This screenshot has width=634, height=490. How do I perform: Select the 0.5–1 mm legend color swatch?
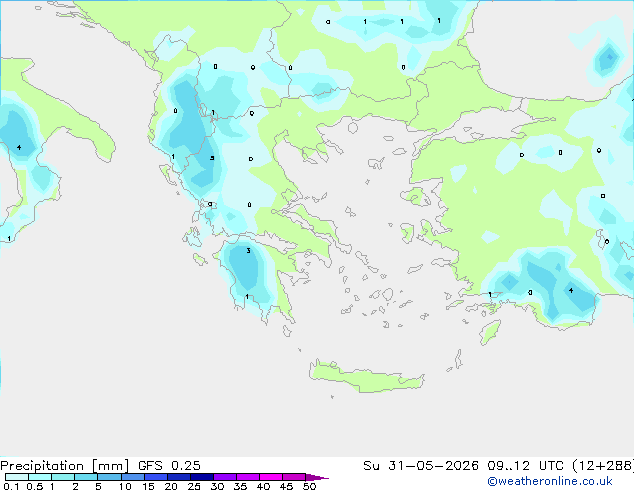pyautogui.click(x=40, y=477)
